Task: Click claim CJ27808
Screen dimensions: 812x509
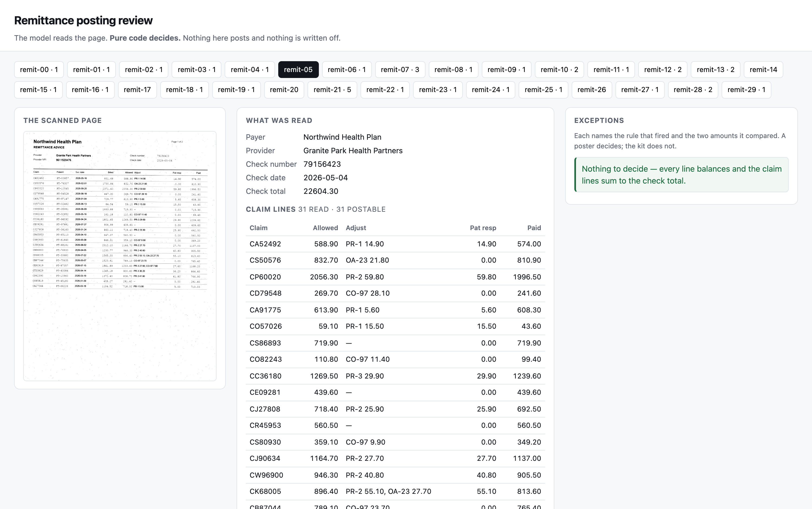Action: [x=265, y=409]
